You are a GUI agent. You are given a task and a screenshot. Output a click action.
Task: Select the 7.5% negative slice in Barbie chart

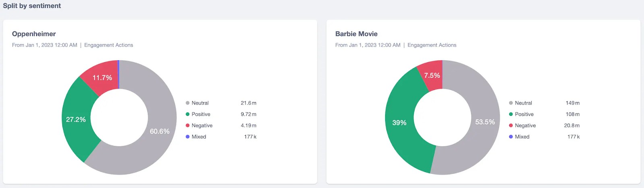tap(432, 76)
